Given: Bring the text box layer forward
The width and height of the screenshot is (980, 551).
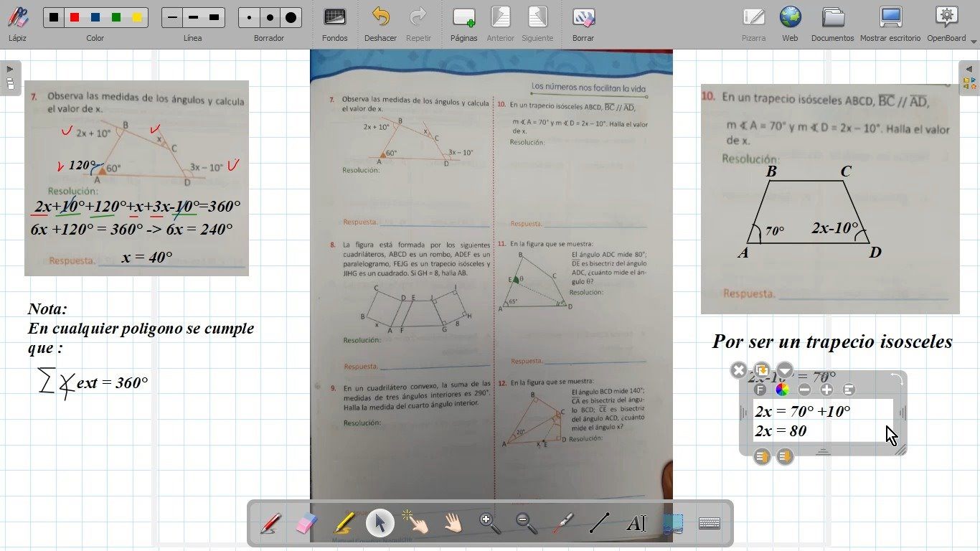Looking at the screenshot, I should coord(762,456).
